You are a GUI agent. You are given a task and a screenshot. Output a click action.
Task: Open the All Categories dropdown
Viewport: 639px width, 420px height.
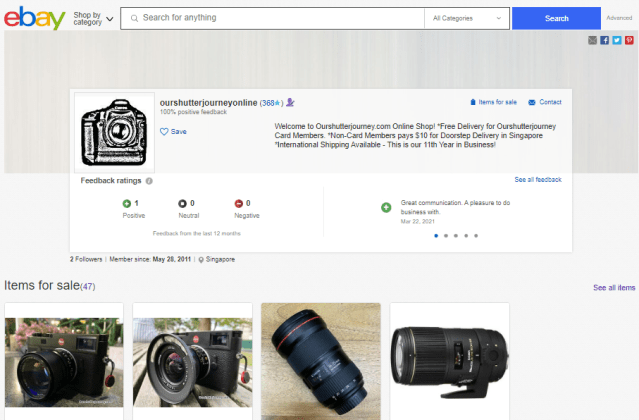click(466, 18)
